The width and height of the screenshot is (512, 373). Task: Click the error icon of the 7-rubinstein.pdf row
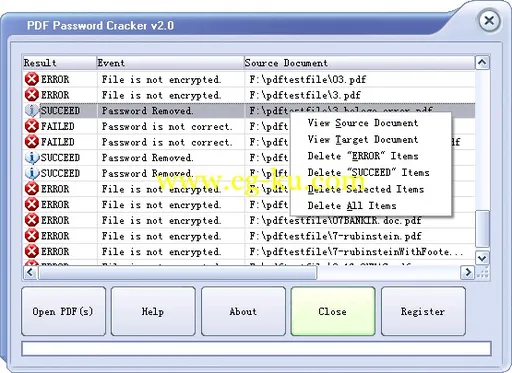[x=32, y=236]
